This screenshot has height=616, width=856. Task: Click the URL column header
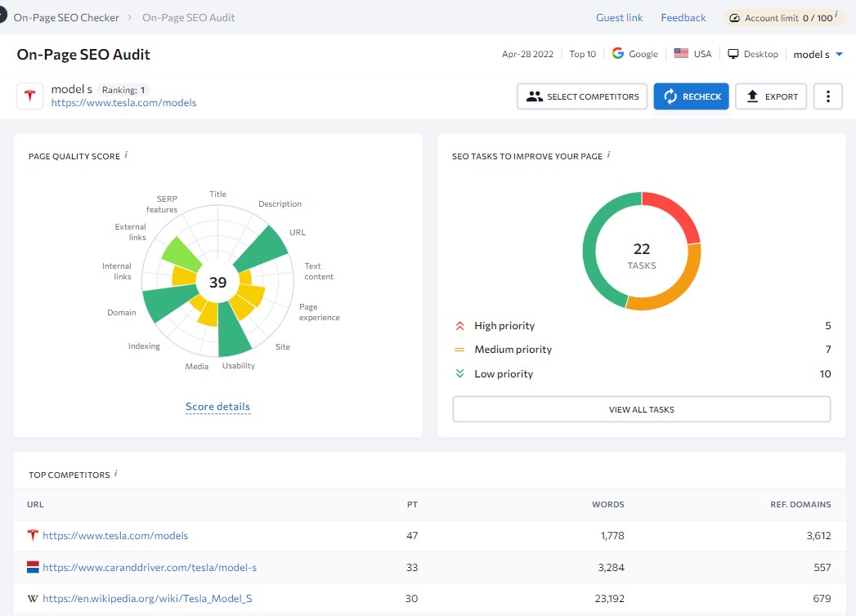pyautogui.click(x=35, y=504)
